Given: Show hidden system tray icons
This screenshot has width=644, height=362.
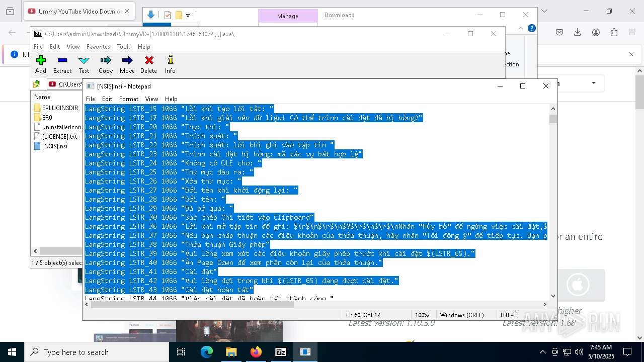Looking at the screenshot, I should point(542,352).
